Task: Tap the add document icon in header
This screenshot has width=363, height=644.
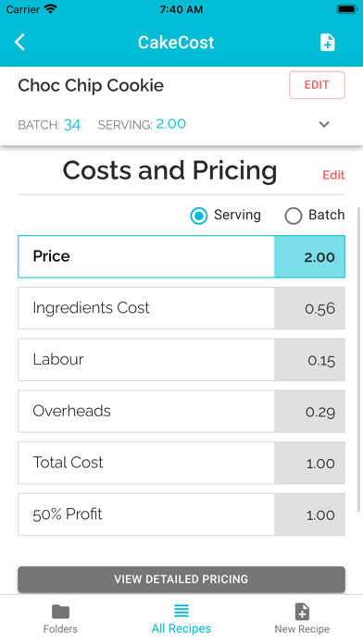Action: click(327, 43)
